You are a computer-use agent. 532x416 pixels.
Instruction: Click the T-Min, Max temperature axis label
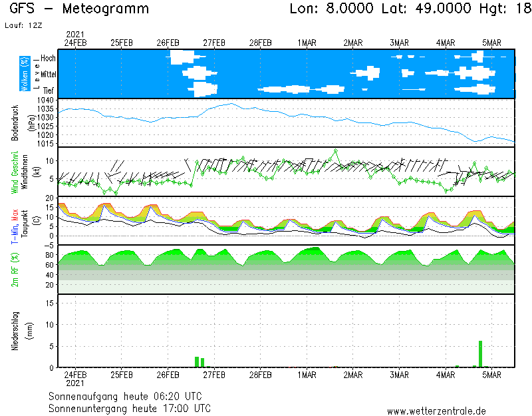pos(15,220)
